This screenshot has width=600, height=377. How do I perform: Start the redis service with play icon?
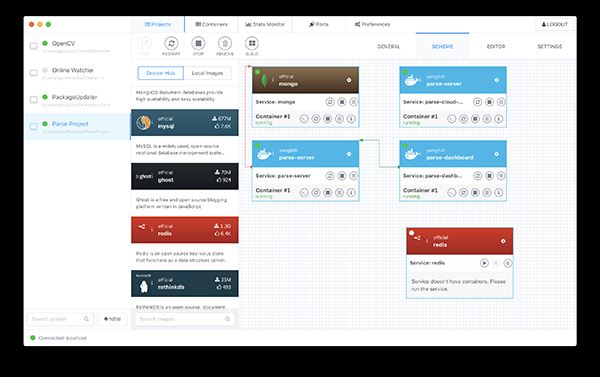[484, 263]
